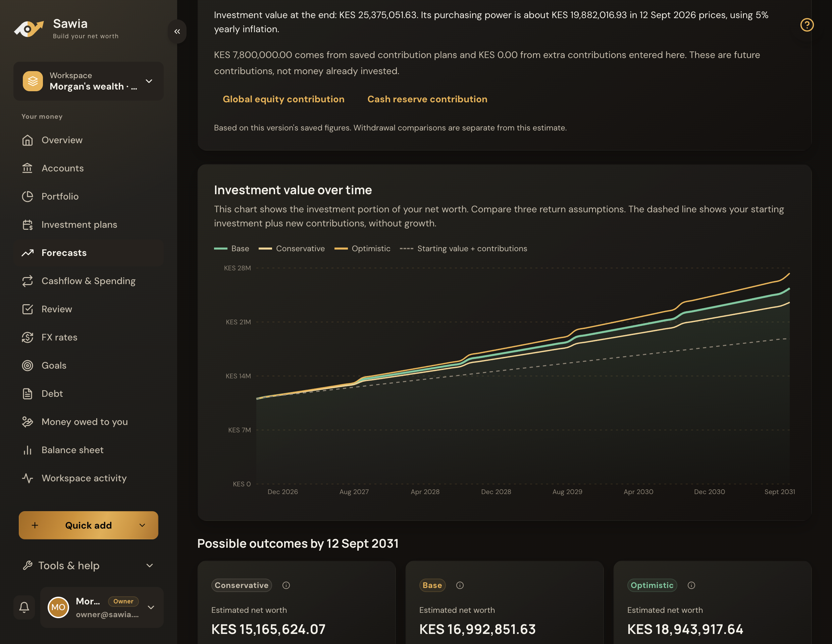Click the workspace stack icon
832x644 pixels.
(x=33, y=81)
